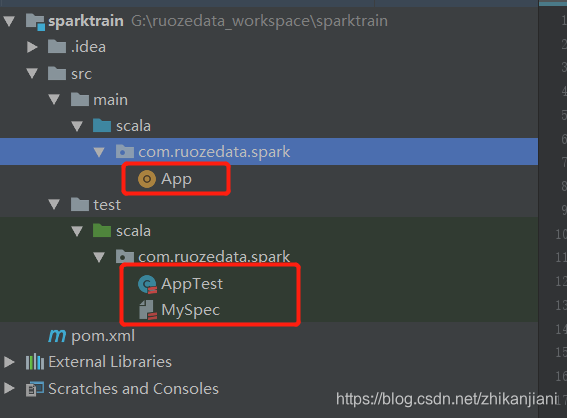Expand Scratches and Consoles arrow
Image resolution: width=567 pixels, height=418 pixels.
point(9,388)
